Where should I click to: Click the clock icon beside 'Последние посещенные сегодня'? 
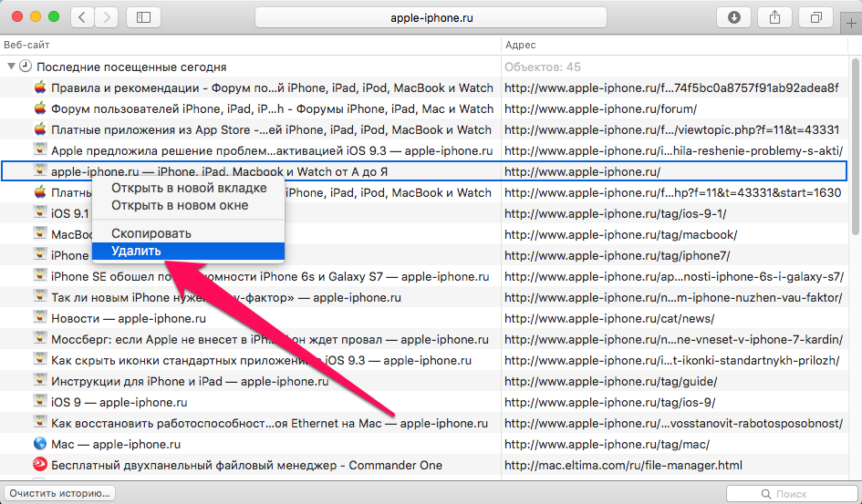tap(26, 67)
